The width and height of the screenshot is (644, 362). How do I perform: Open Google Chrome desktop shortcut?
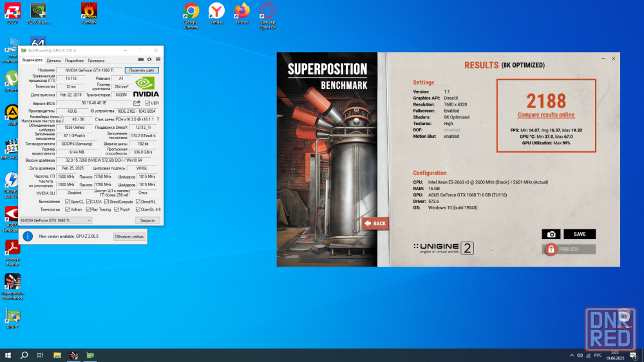pos(191,15)
